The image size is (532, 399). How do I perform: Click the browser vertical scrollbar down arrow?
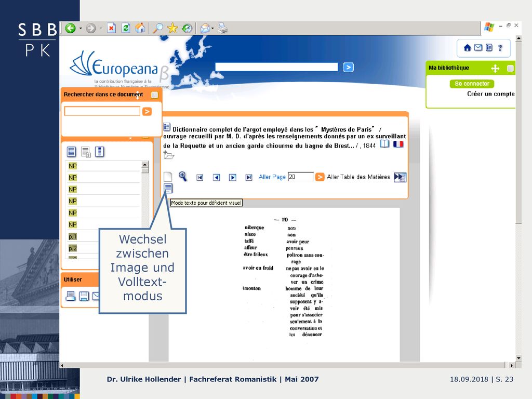click(518, 358)
